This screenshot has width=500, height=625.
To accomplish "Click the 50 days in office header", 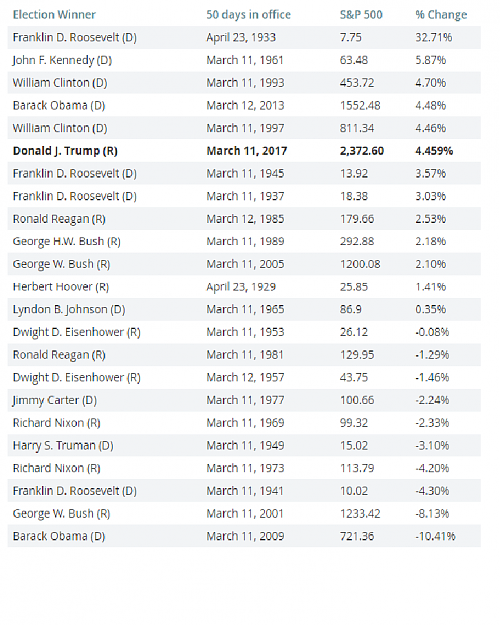I will click(248, 15).
